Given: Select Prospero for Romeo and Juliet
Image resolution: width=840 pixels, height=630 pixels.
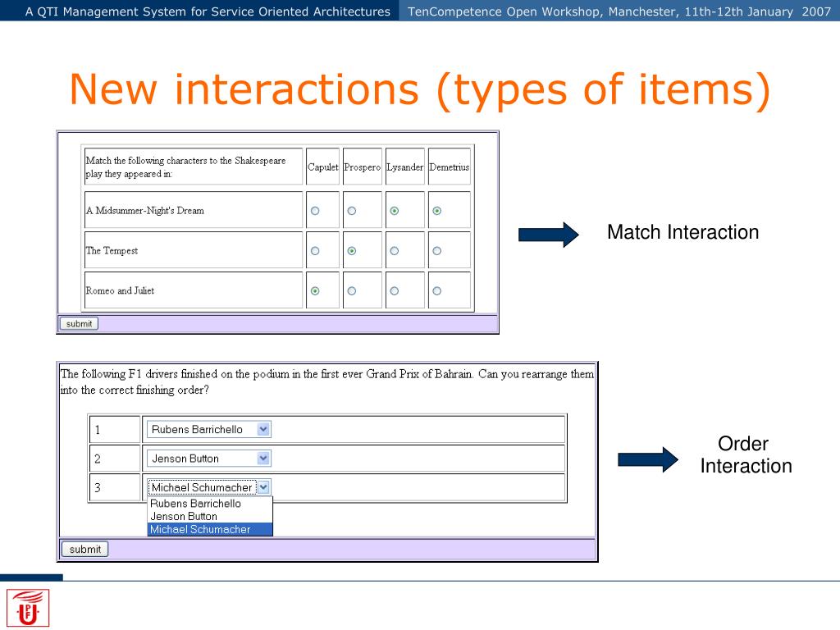Looking at the screenshot, I should coord(351,291).
